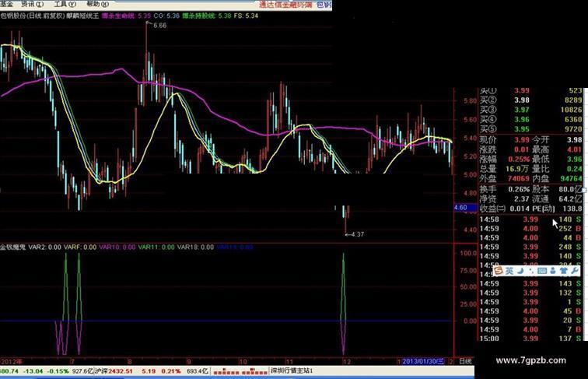Click the 14:59 trade row with 252 B
Viewport: 588px width, 379px height.
point(530,229)
